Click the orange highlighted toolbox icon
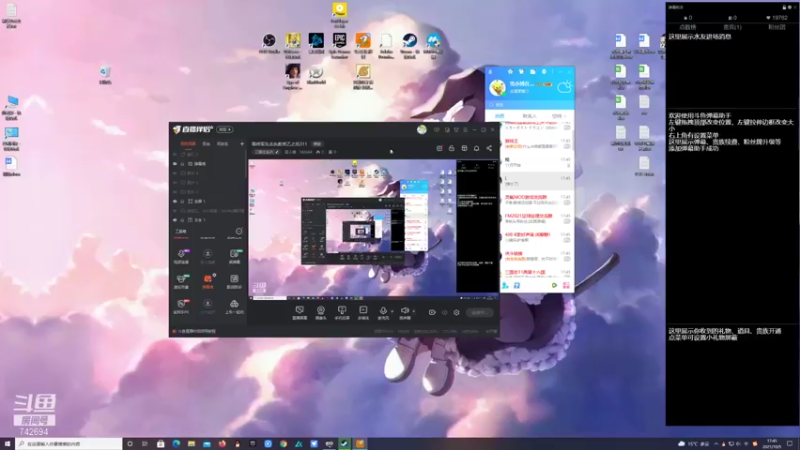The image size is (800, 450). [x=208, y=281]
